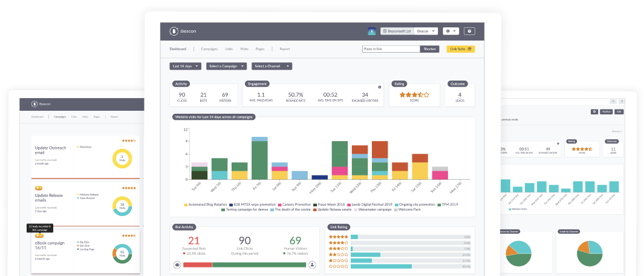
Task: Click the star rating score in Rating panel
Action: (414, 95)
